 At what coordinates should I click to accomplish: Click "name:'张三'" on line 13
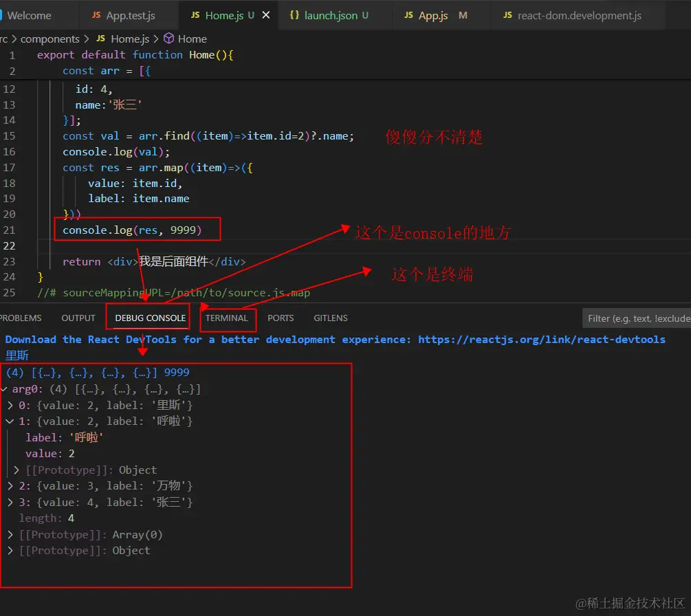109,105
